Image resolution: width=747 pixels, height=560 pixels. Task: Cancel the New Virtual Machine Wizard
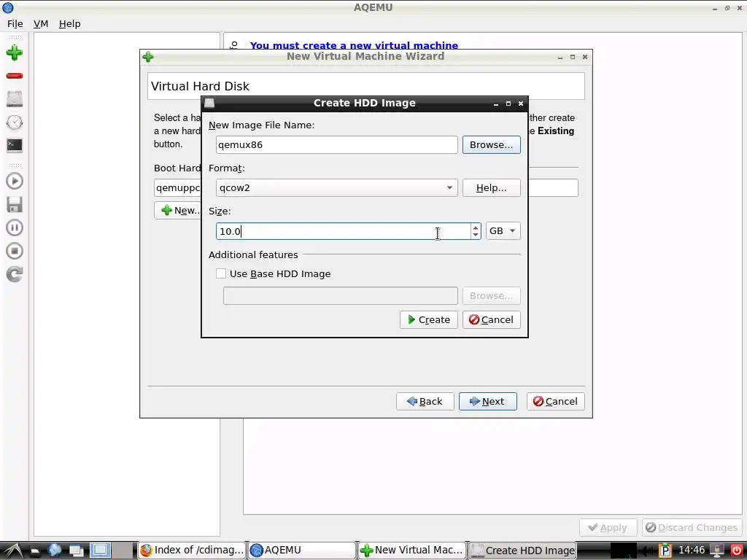pyautogui.click(x=555, y=402)
